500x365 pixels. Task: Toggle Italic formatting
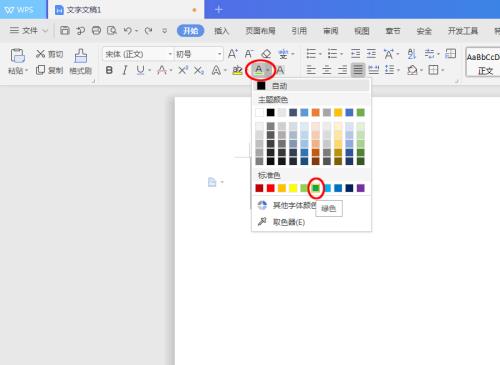[x=125, y=70]
